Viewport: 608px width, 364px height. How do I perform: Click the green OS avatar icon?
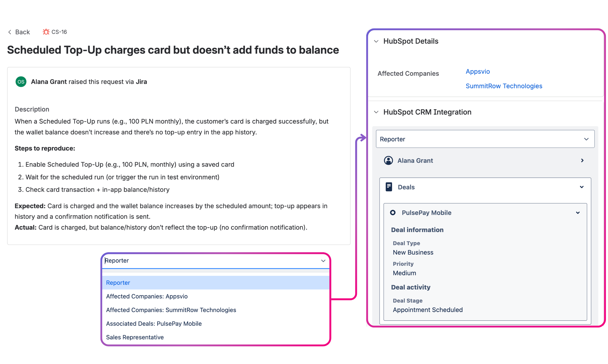point(21,82)
